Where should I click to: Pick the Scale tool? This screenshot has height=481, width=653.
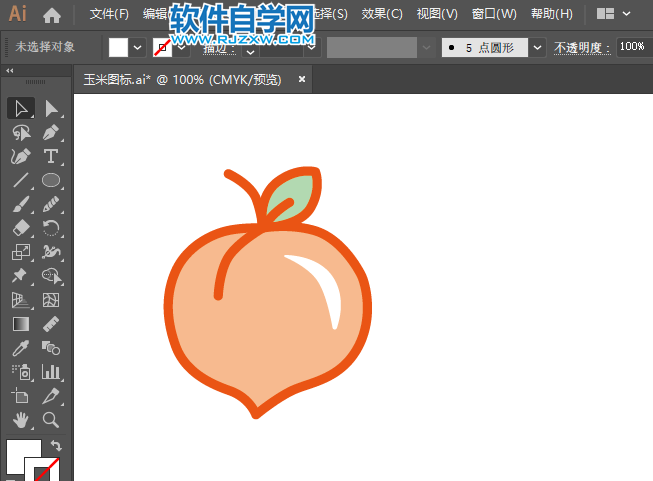click(21, 252)
